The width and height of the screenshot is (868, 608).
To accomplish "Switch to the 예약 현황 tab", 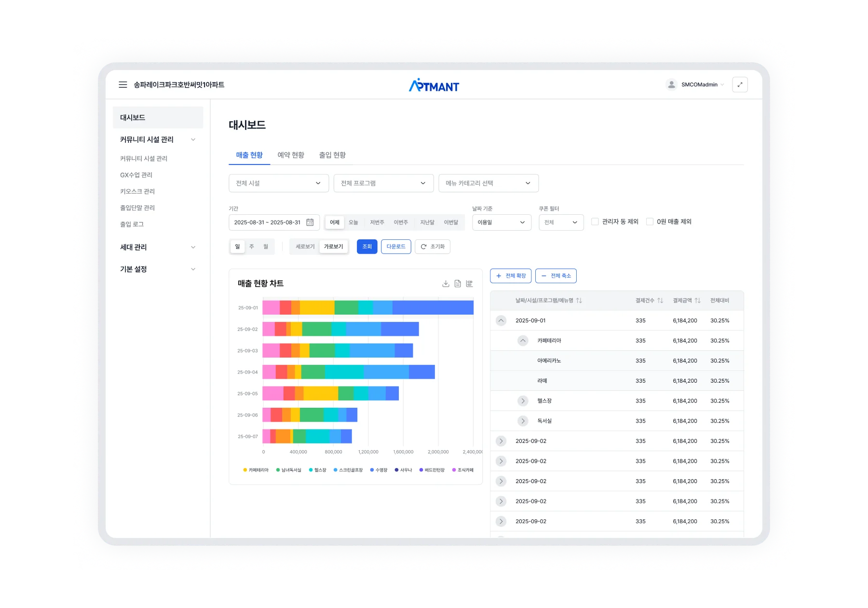I will [x=291, y=155].
